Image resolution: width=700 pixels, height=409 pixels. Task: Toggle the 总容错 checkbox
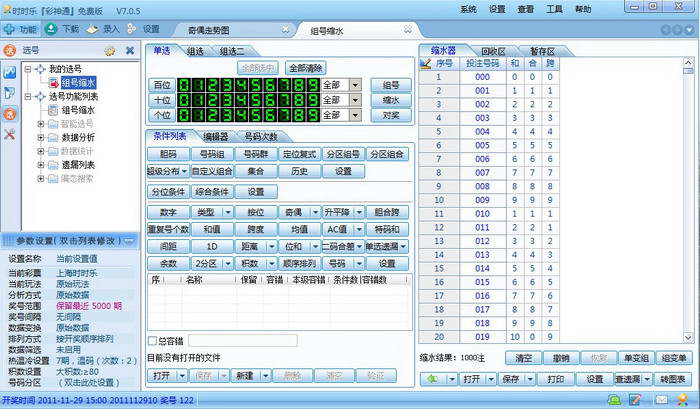pyautogui.click(x=152, y=341)
